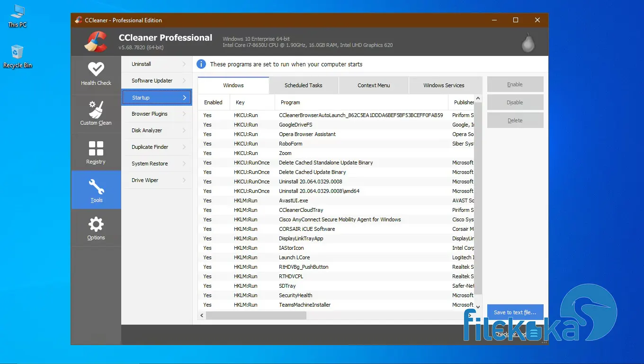Image resolution: width=644 pixels, height=364 pixels.
Task: Click the pear icon in header
Action: click(x=528, y=42)
